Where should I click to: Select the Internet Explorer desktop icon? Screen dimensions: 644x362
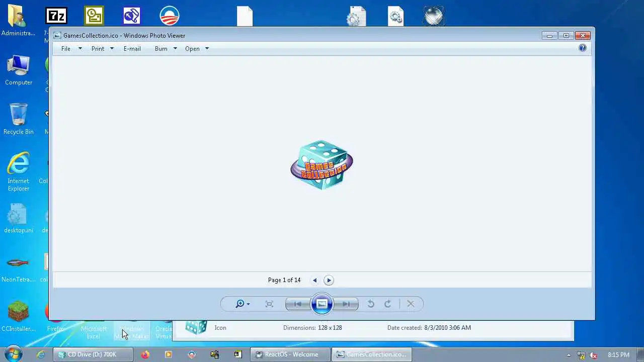click(x=18, y=172)
